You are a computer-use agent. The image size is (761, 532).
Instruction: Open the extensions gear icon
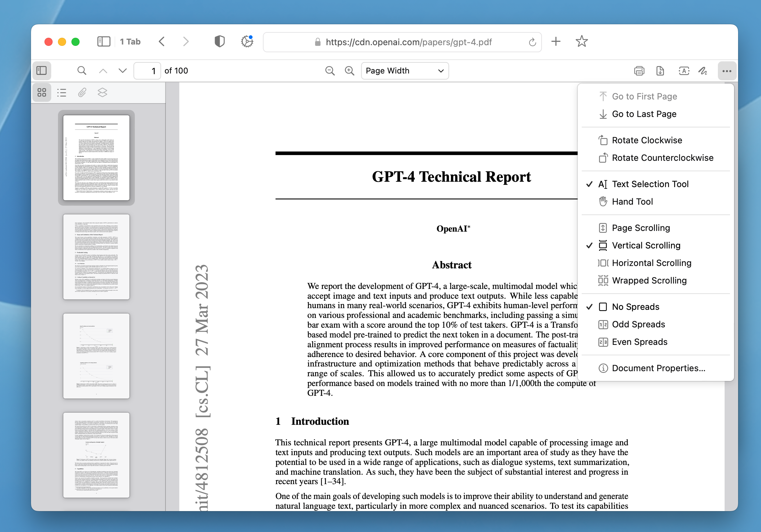click(x=247, y=42)
